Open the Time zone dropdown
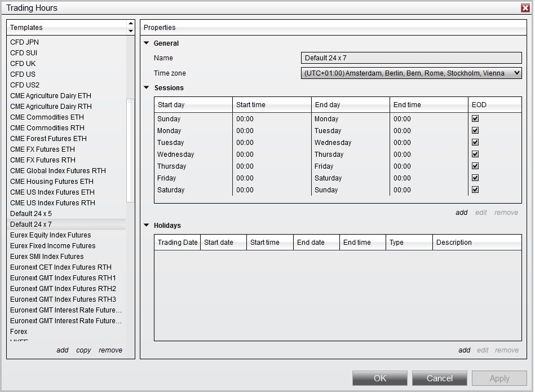535x392 pixels. pyautogui.click(x=411, y=73)
